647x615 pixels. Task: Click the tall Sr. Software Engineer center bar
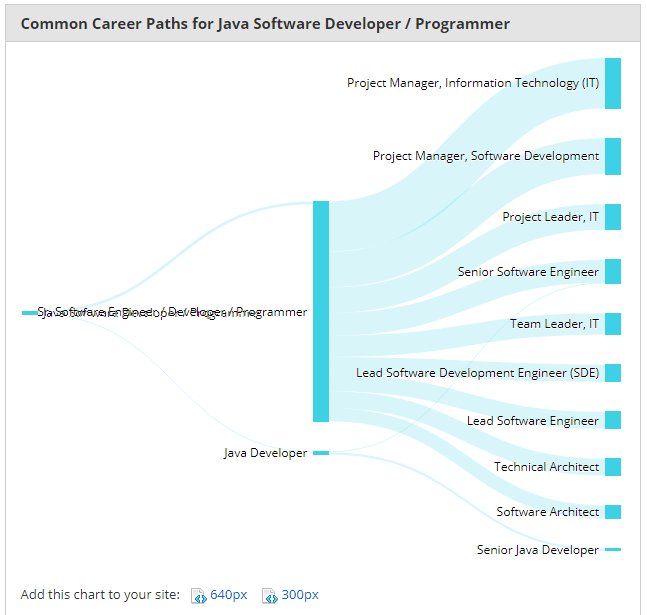(321, 312)
